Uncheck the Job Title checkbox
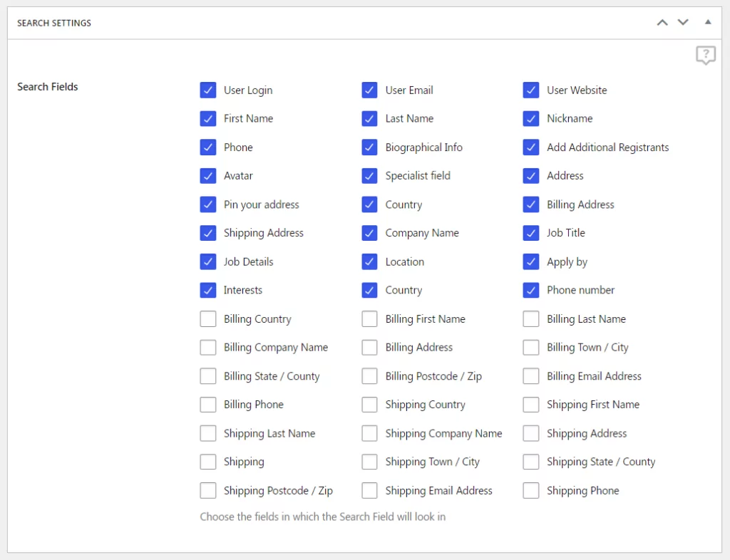 (x=531, y=233)
